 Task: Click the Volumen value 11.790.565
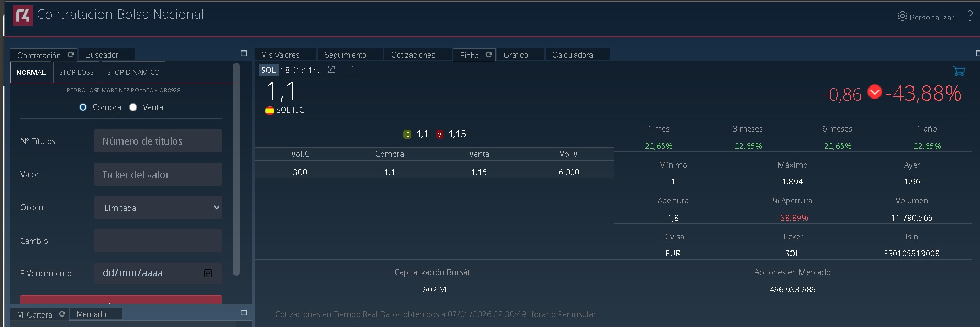click(911, 217)
